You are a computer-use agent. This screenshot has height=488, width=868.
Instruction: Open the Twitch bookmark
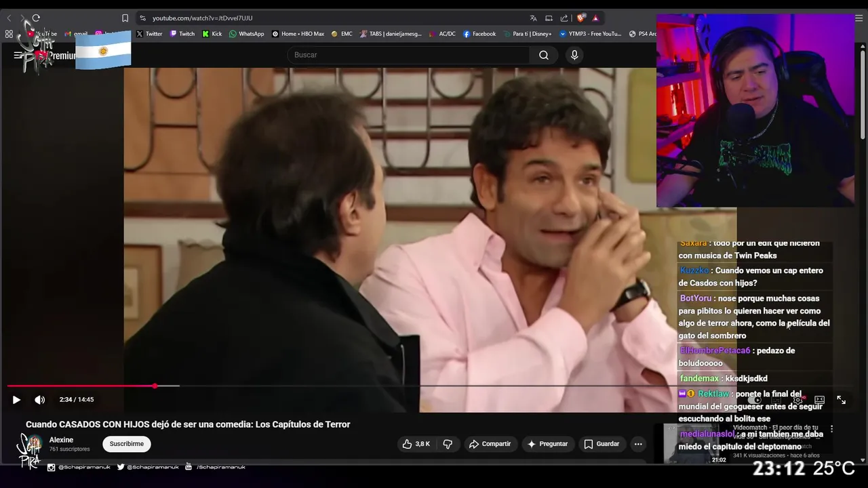(x=182, y=34)
